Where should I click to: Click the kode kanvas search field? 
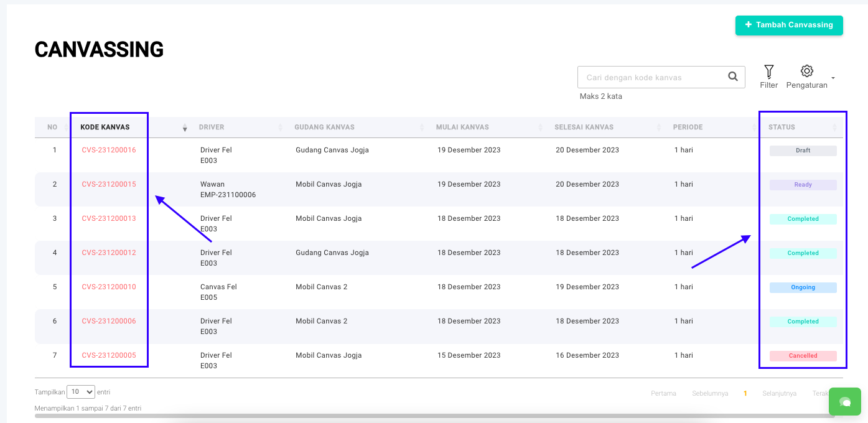653,78
